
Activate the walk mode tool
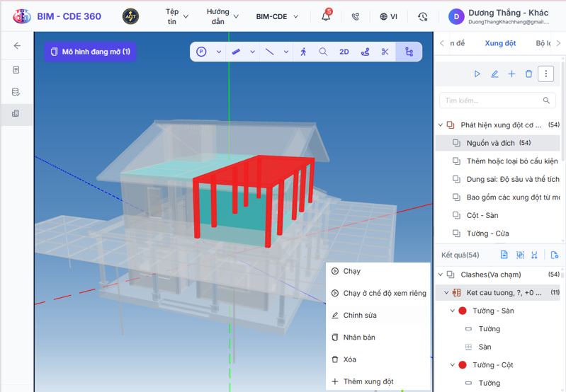click(303, 52)
